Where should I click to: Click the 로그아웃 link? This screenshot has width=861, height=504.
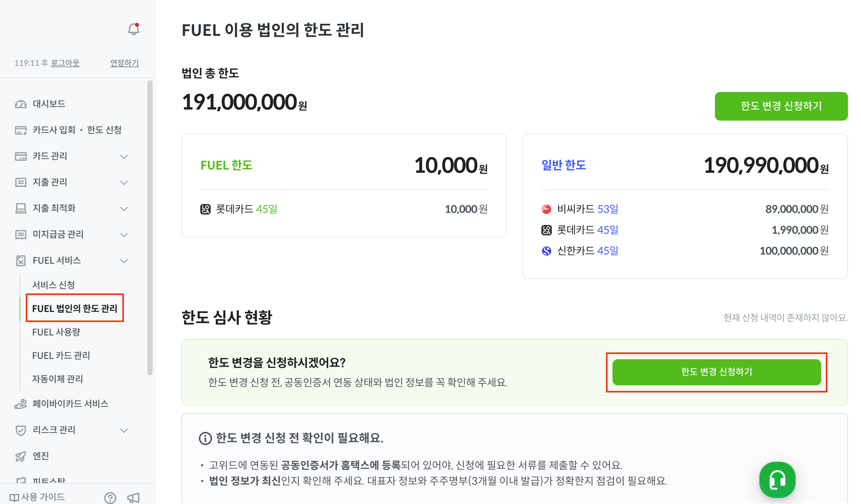click(x=65, y=63)
